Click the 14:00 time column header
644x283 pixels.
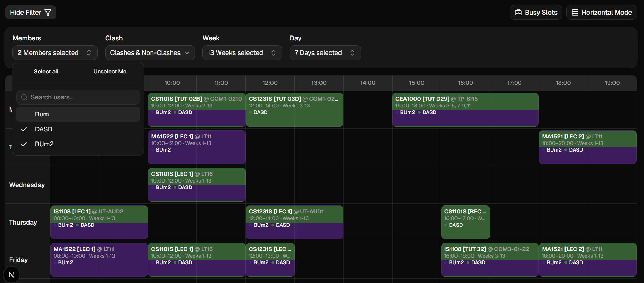pyautogui.click(x=368, y=83)
